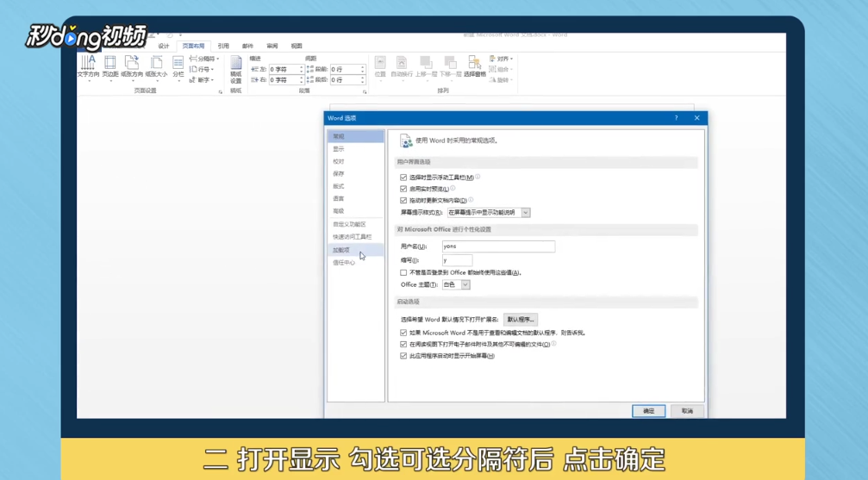Image resolution: width=868 pixels, height=480 pixels.
Task: Open Align (对齐) menu in Arrange group
Action: coord(501,59)
